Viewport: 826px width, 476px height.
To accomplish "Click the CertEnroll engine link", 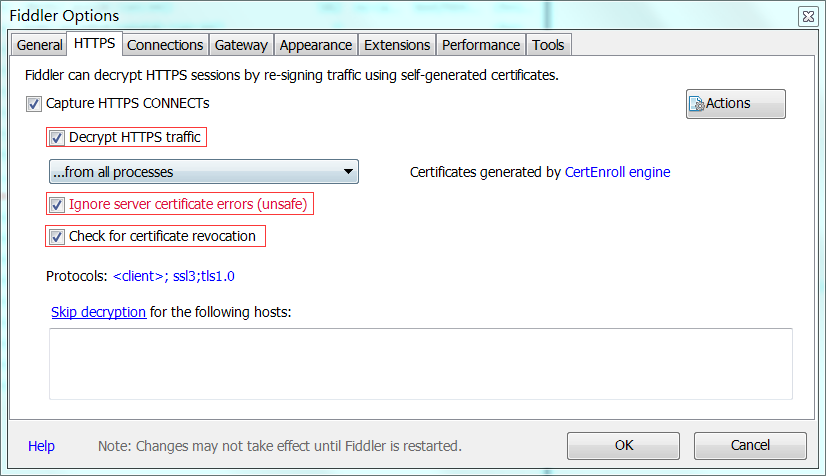I will [617, 172].
